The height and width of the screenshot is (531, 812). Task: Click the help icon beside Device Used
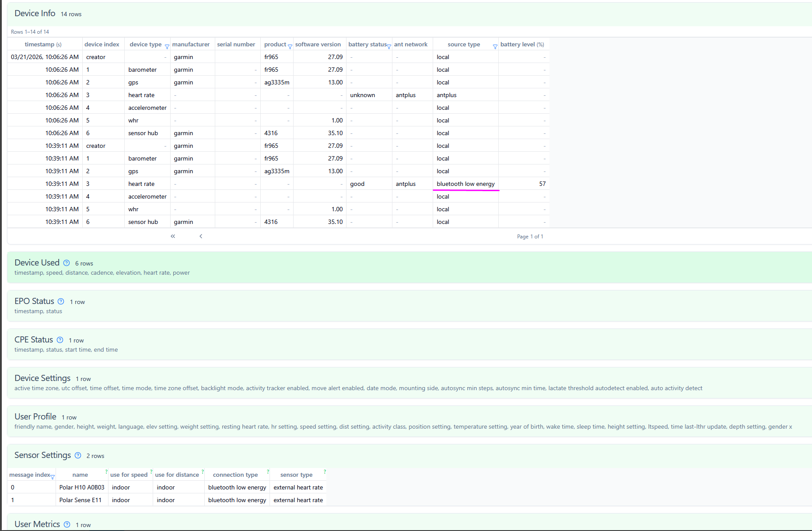[x=66, y=263]
